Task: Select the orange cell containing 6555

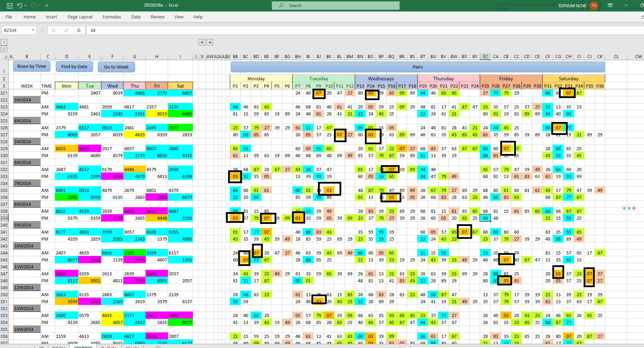Action: coord(67,149)
